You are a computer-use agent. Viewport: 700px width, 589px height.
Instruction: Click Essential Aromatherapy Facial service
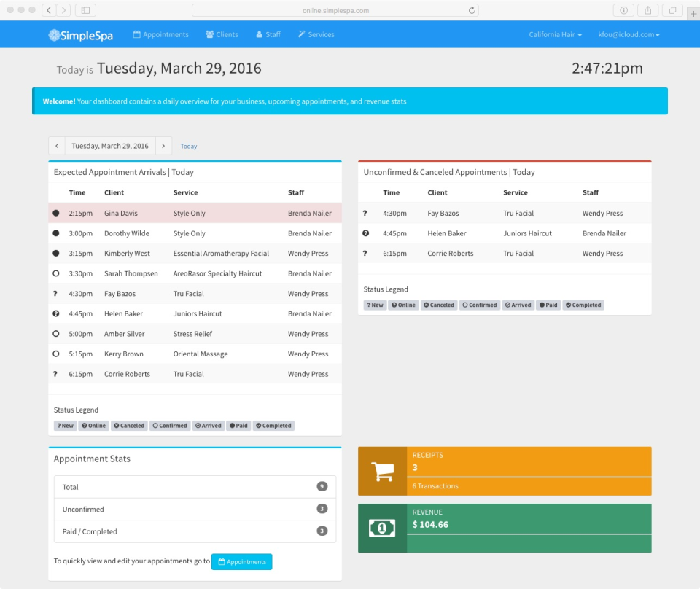pos(221,254)
